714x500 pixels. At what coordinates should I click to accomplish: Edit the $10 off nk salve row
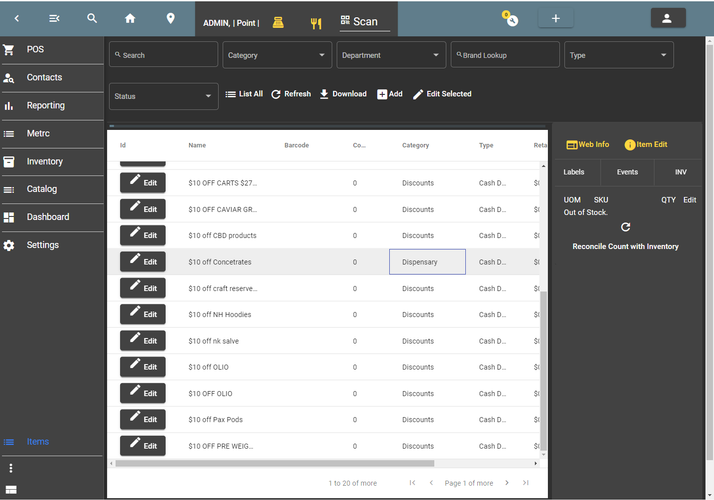click(x=143, y=341)
